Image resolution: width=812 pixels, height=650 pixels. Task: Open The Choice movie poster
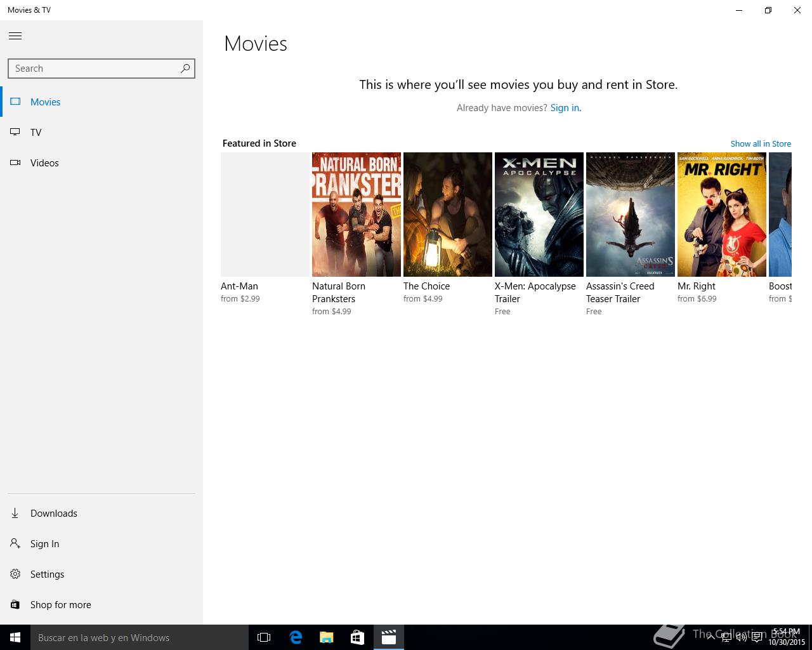(x=448, y=215)
